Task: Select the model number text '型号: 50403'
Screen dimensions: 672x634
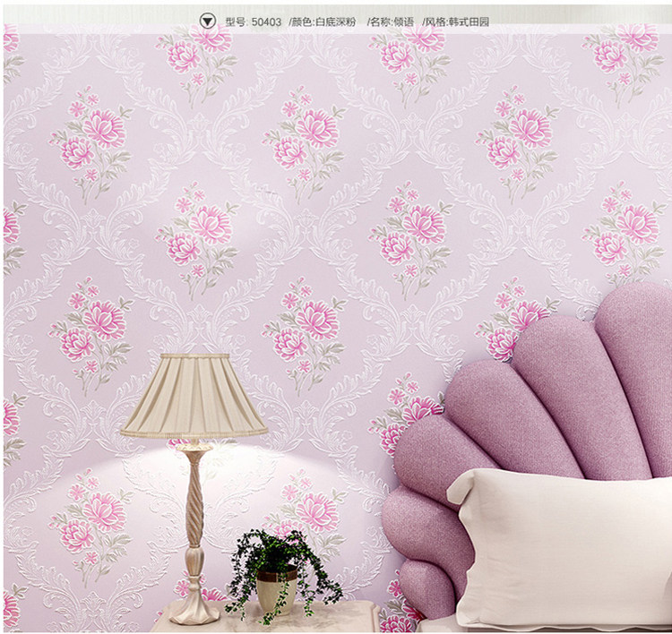Action: (254, 21)
